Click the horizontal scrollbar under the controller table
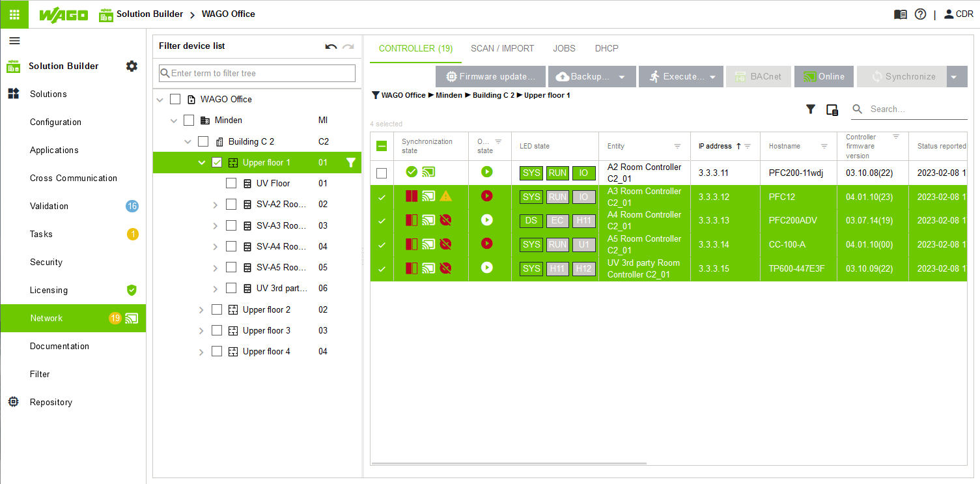980x484 pixels. (x=509, y=463)
